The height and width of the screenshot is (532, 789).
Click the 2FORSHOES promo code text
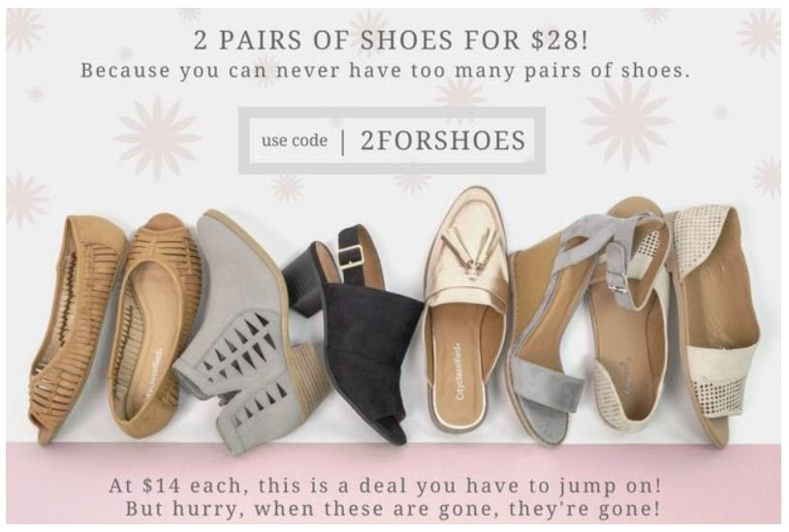pos(443,141)
